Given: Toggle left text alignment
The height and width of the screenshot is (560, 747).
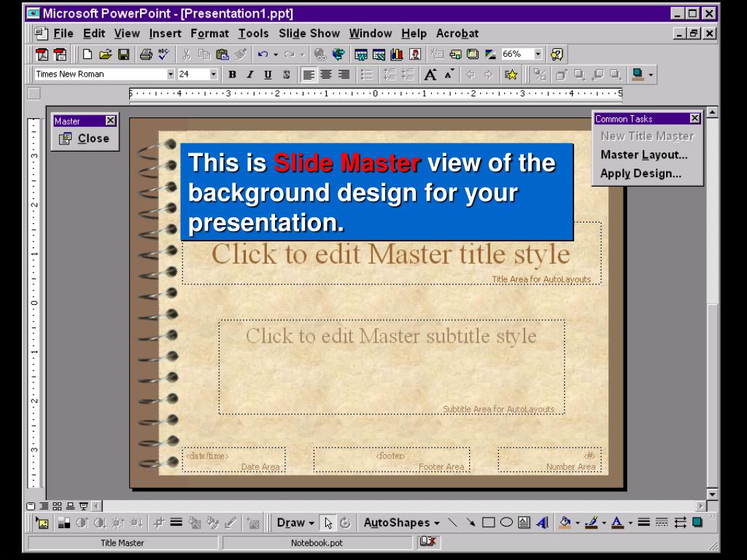Looking at the screenshot, I should pyautogui.click(x=309, y=74).
